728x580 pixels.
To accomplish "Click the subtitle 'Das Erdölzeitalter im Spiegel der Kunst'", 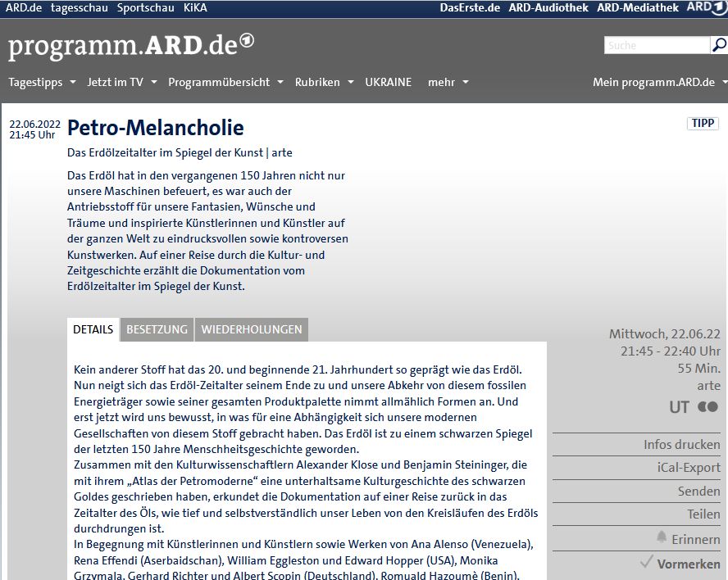I will coord(165,152).
